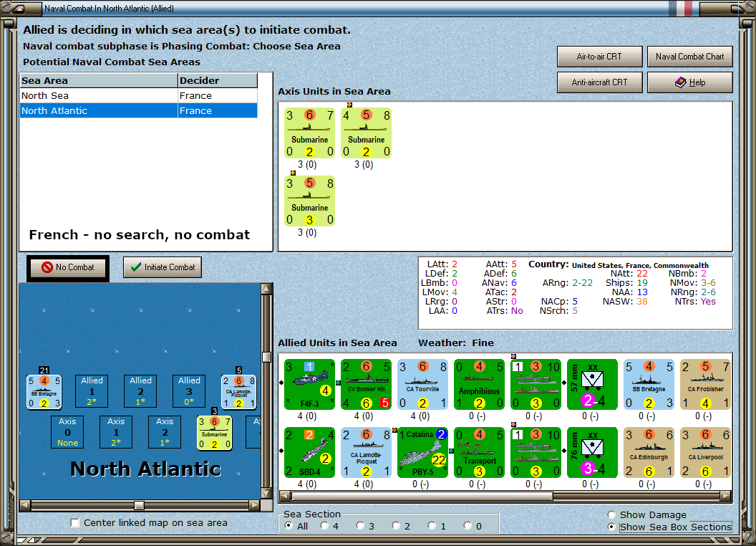756x546 pixels.
Task: Click the Sea Area column header
Action: pyautogui.click(x=99, y=81)
